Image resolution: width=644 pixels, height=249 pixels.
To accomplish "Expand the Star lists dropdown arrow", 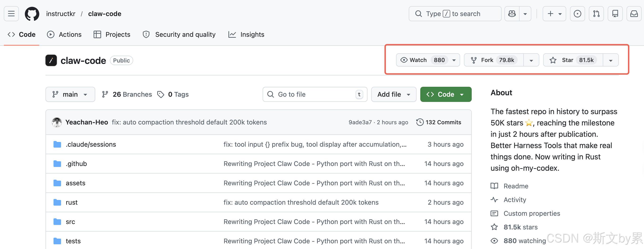I will (x=611, y=60).
